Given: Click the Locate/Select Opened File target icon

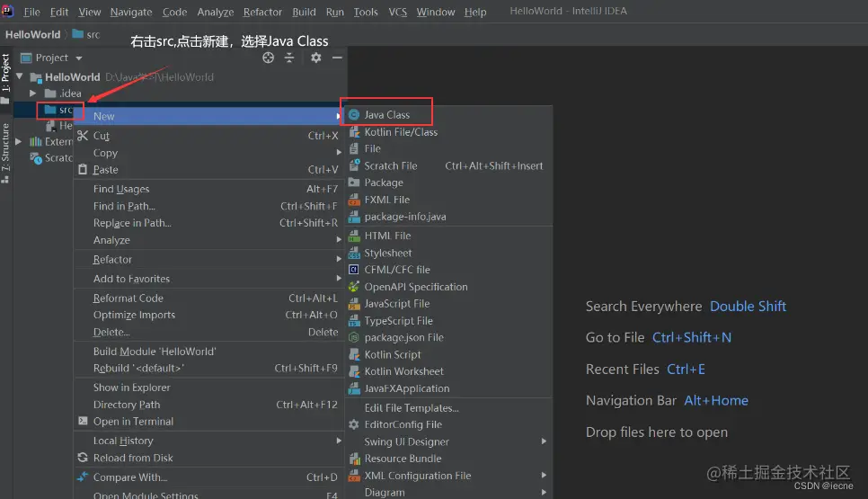Looking at the screenshot, I should point(269,58).
